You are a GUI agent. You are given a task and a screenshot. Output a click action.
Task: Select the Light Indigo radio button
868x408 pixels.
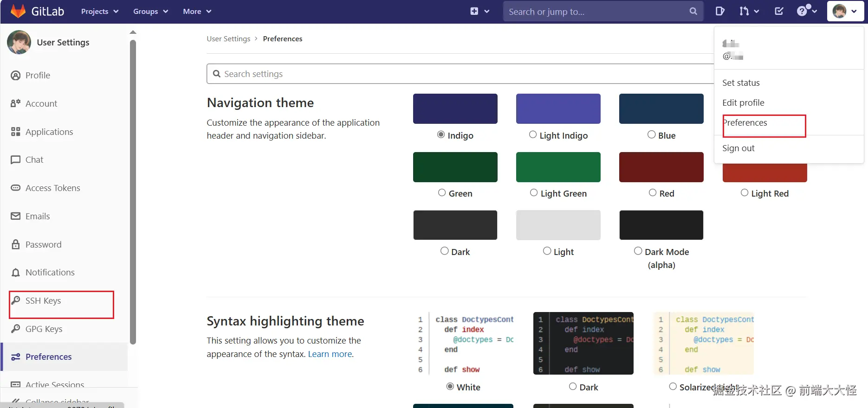click(533, 134)
